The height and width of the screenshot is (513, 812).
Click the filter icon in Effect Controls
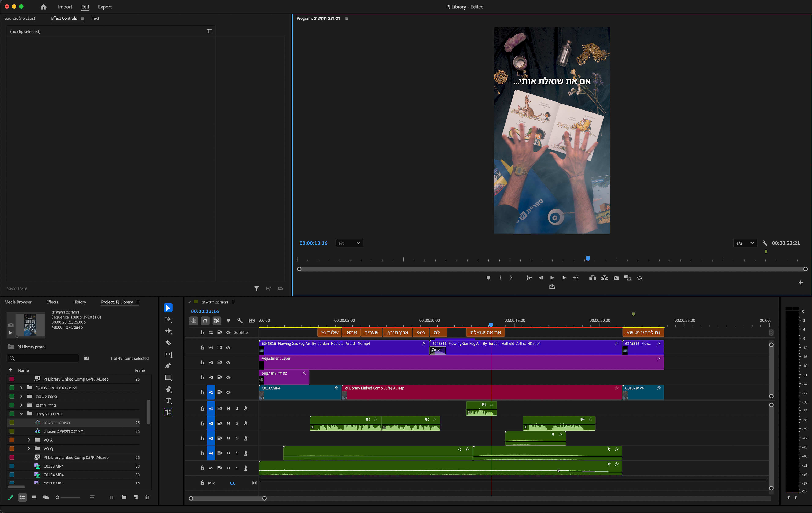[257, 288]
